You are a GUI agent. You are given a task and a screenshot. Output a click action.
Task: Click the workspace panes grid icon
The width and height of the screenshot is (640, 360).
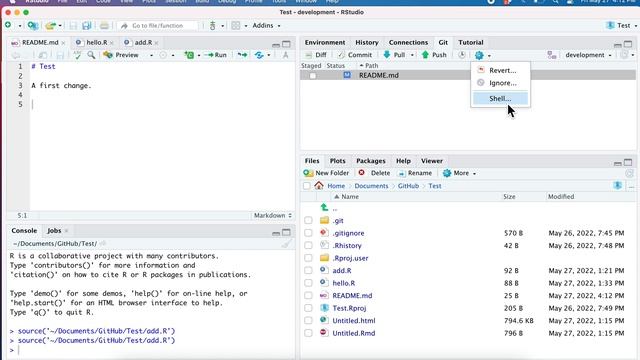pos(236,26)
